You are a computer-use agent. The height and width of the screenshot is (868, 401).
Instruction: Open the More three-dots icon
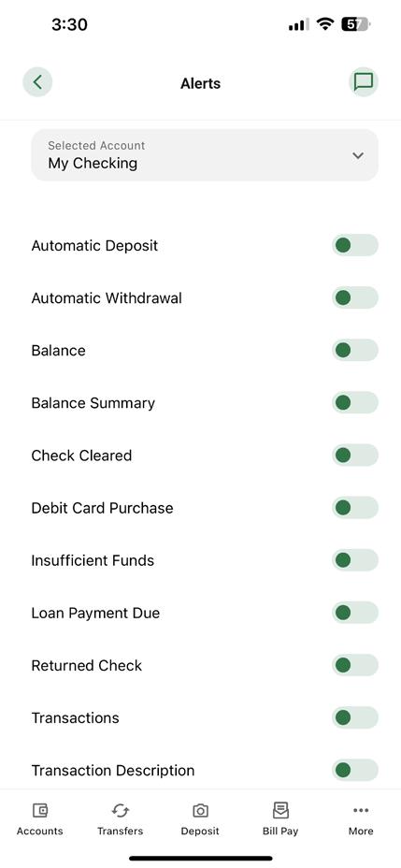(x=361, y=811)
